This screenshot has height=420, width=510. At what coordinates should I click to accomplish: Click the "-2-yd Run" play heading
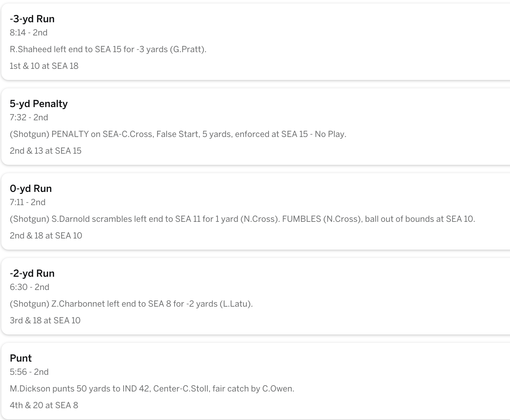coord(32,273)
